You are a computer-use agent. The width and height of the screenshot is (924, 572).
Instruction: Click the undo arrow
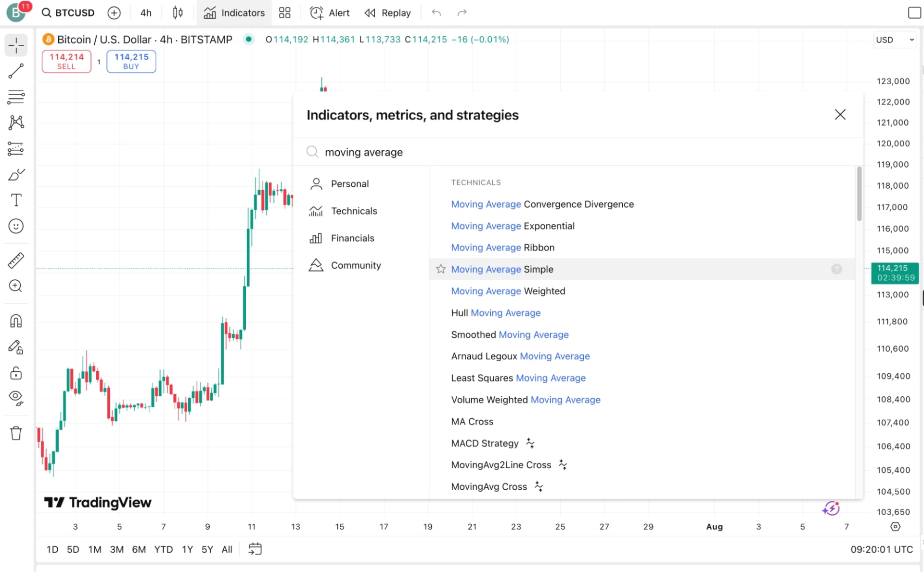pyautogui.click(x=436, y=13)
